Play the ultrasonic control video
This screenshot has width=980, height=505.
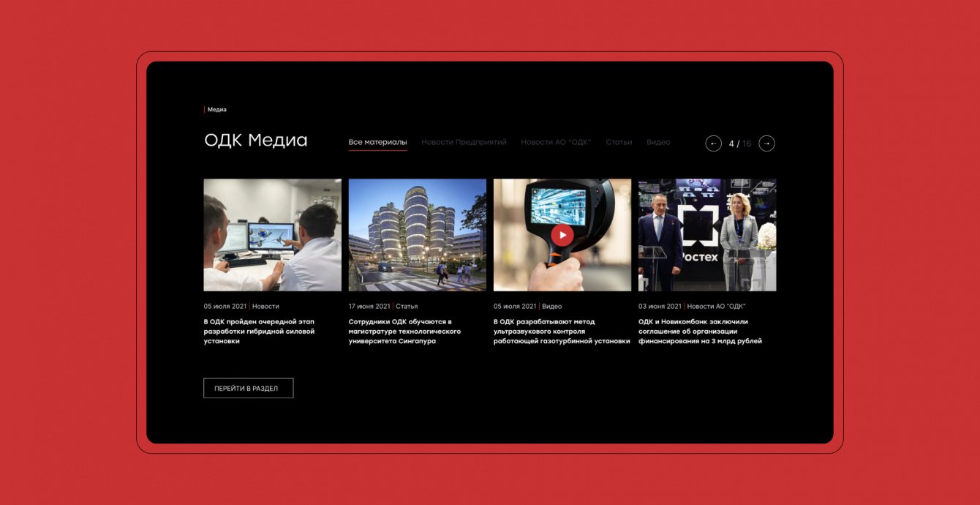click(562, 235)
